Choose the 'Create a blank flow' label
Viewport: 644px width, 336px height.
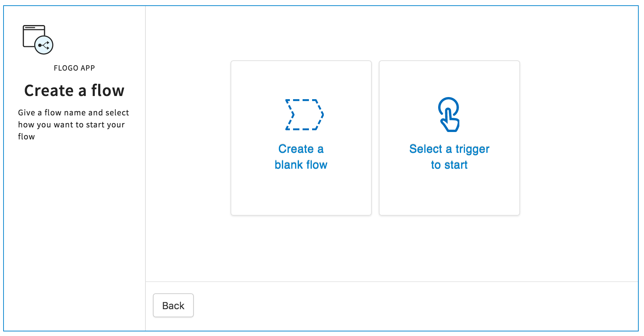(301, 157)
